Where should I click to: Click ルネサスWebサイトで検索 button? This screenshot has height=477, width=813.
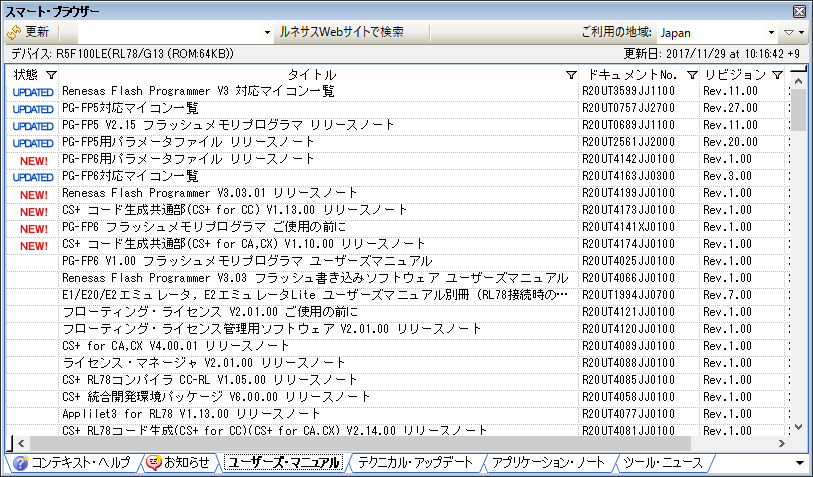tap(342, 32)
